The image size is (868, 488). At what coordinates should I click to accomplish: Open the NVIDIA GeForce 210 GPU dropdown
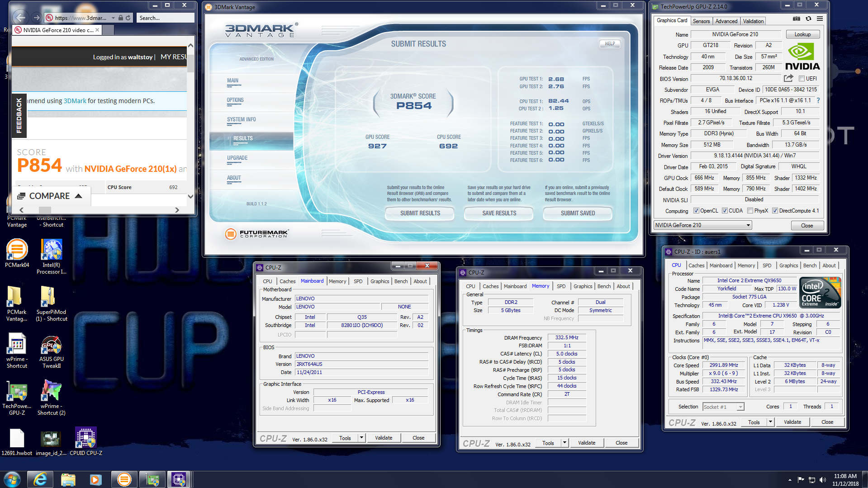[x=703, y=225]
